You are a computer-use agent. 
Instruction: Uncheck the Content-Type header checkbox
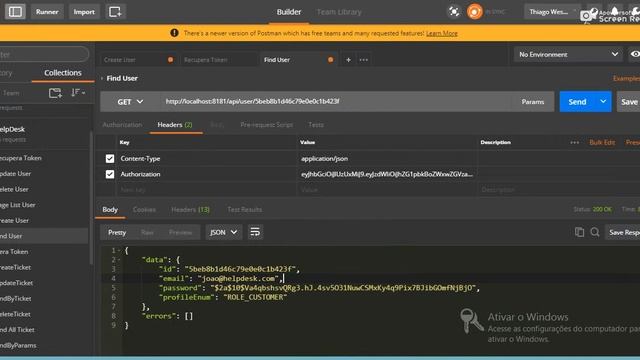tap(110, 158)
